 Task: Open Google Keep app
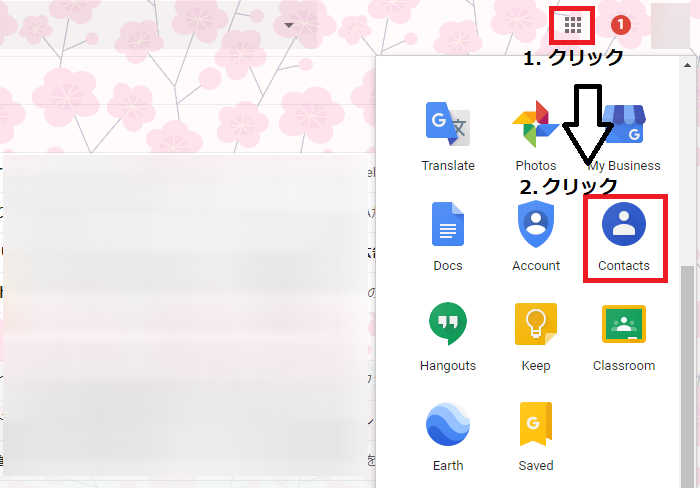(x=536, y=336)
